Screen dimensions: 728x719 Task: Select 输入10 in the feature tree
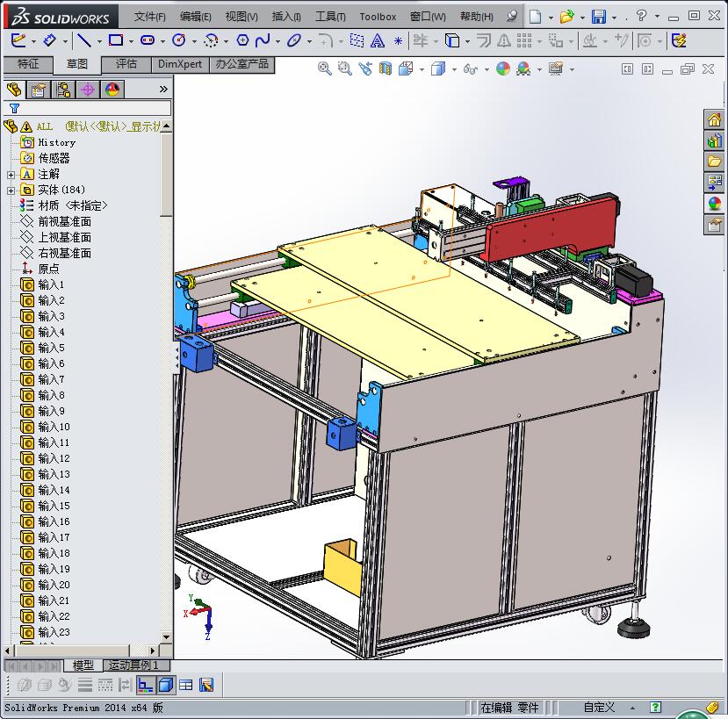tap(54, 427)
